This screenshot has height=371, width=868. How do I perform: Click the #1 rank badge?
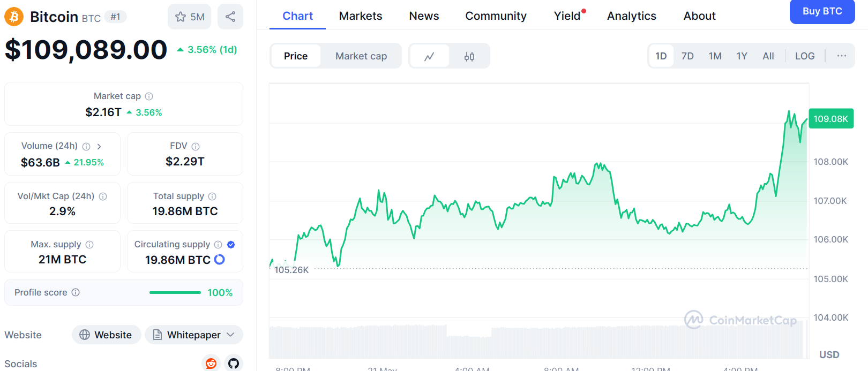pos(115,17)
